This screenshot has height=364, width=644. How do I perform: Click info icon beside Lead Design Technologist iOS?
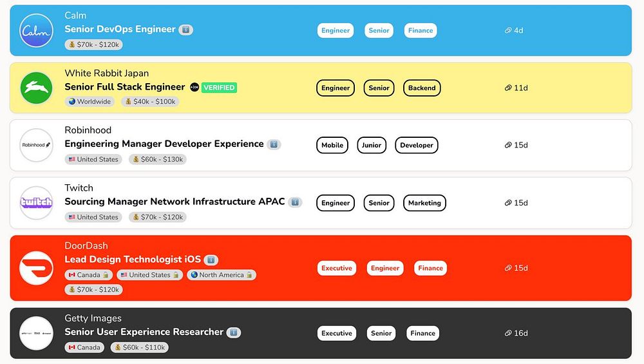pyautogui.click(x=211, y=260)
